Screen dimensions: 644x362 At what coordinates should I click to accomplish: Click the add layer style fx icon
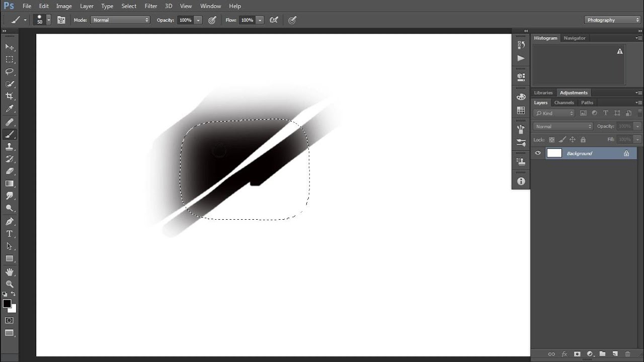click(564, 354)
